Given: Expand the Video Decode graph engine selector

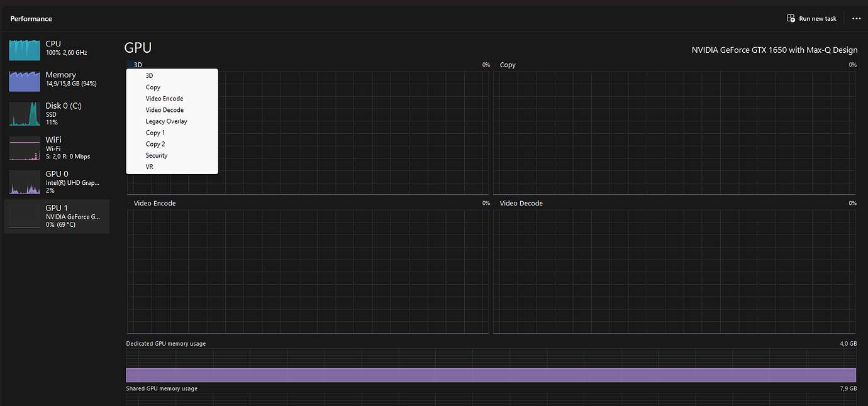Looking at the screenshot, I should pos(521,203).
